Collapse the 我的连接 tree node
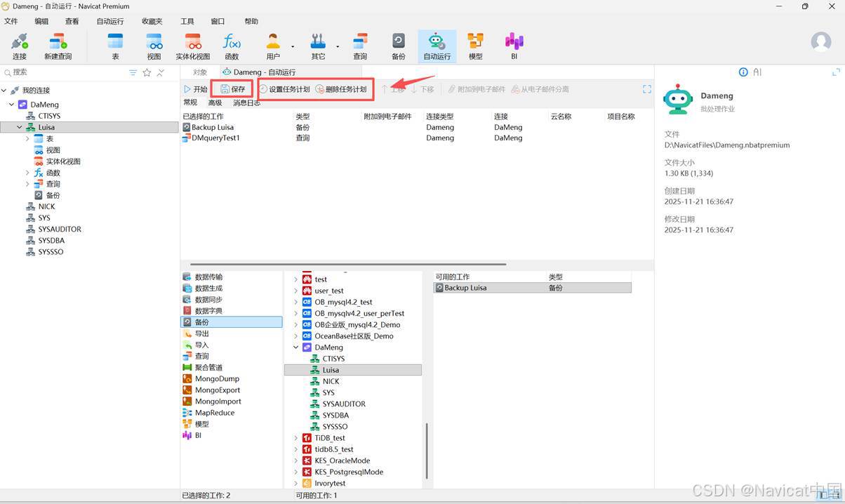Screen dimensions: 845x504 4,91
